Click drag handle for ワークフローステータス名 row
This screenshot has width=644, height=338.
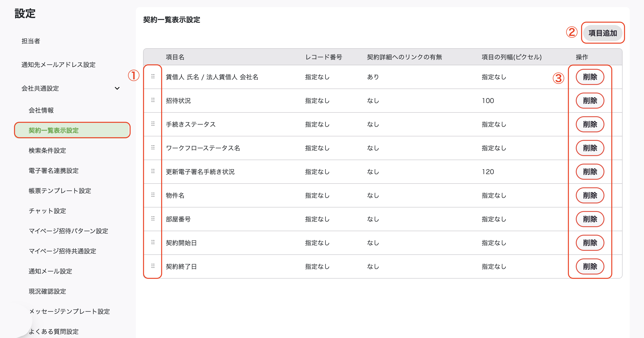coord(153,148)
